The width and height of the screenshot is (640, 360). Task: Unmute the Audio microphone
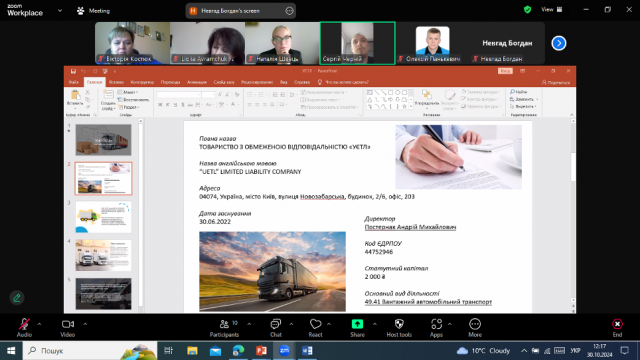[24, 328]
